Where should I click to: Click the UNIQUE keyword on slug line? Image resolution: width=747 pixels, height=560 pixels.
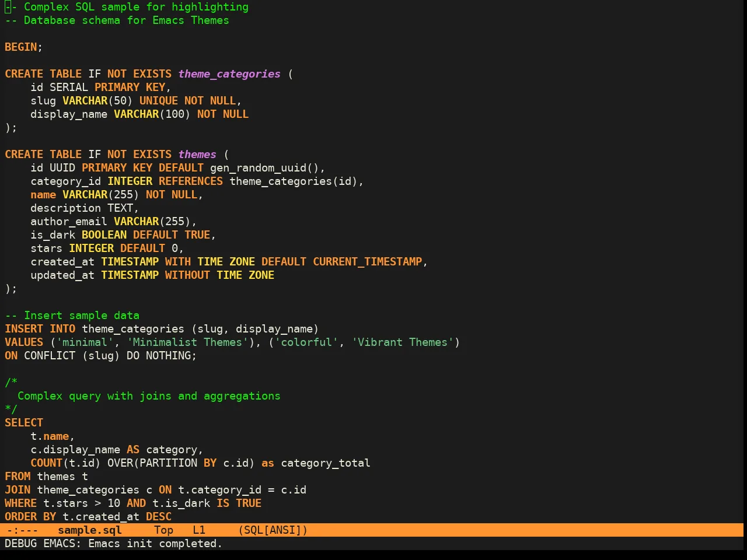point(159,101)
